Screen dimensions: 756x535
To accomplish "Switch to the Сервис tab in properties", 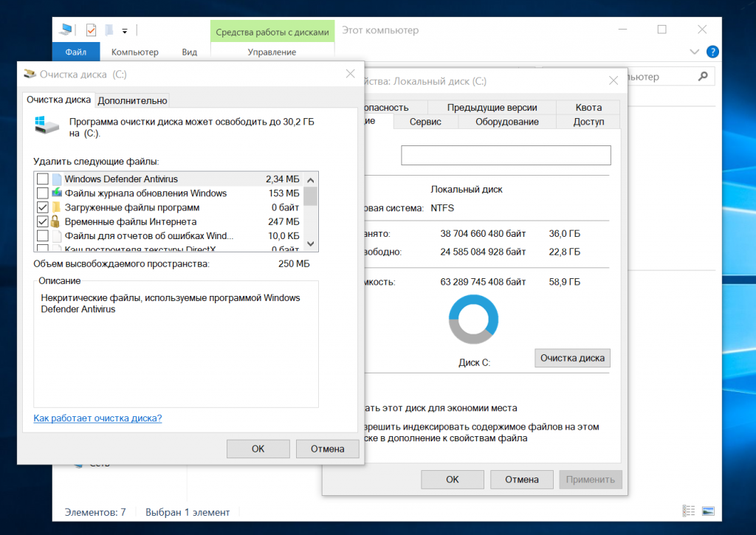I will pos(425,122).
